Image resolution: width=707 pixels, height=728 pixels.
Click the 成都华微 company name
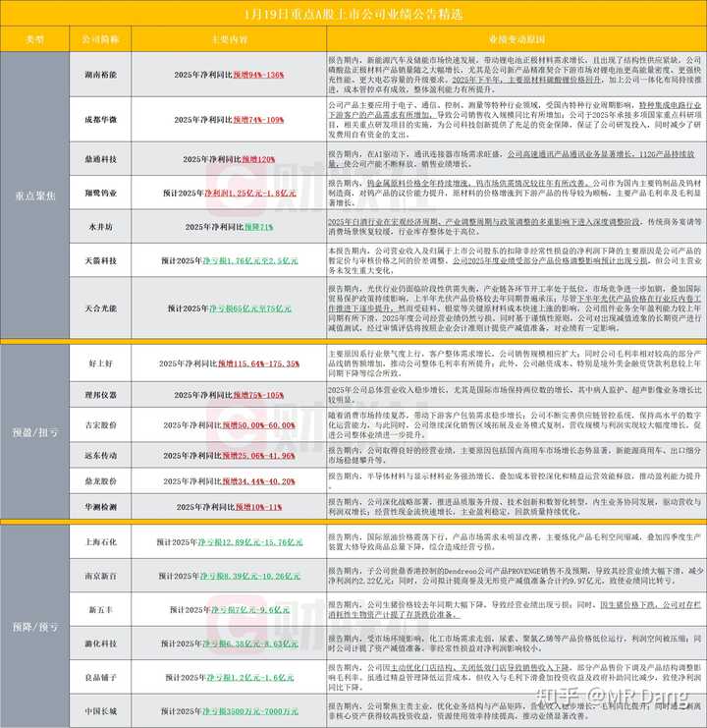click(104, 119)
